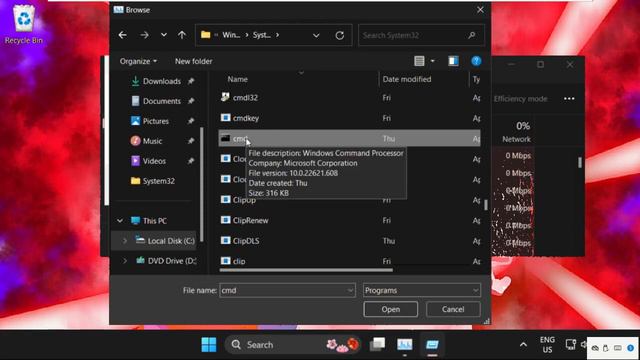Unpin Pictures using its pin icon
640x360 pixels.
point(191,121)
